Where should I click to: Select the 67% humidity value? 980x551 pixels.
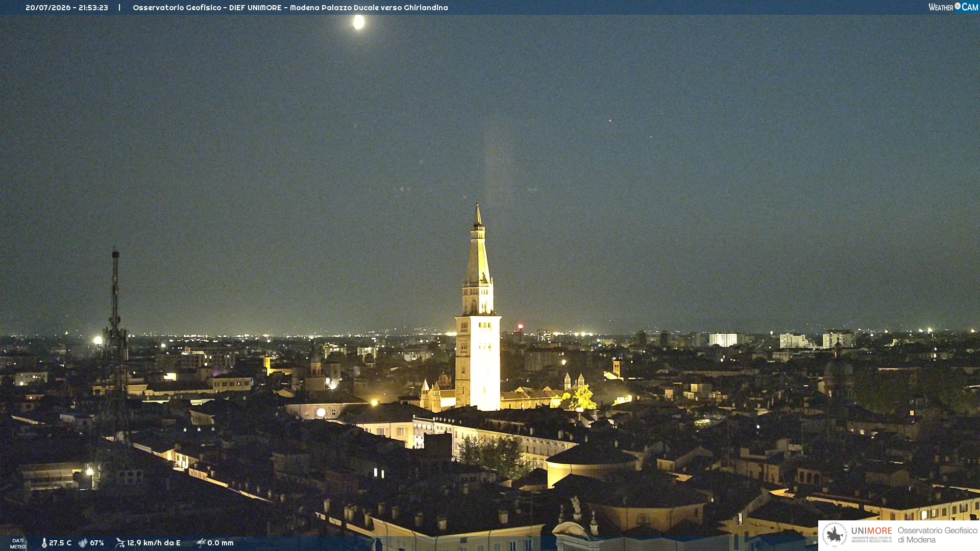[x=97, y=543]
